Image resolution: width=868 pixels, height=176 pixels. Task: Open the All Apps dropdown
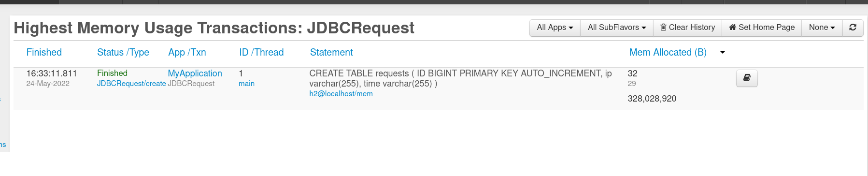[555, 28]
